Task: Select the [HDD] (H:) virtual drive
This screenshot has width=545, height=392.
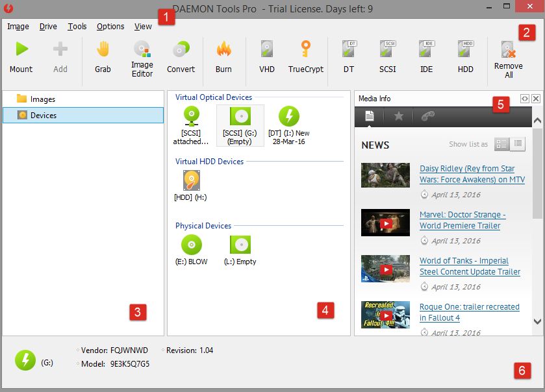Action: [x=191, y=186]
